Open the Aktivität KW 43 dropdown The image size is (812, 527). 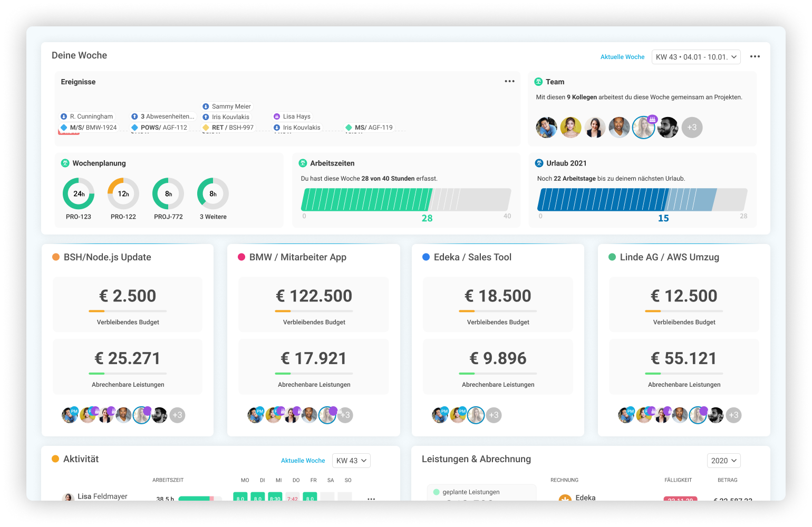click(x=351, y=461)
